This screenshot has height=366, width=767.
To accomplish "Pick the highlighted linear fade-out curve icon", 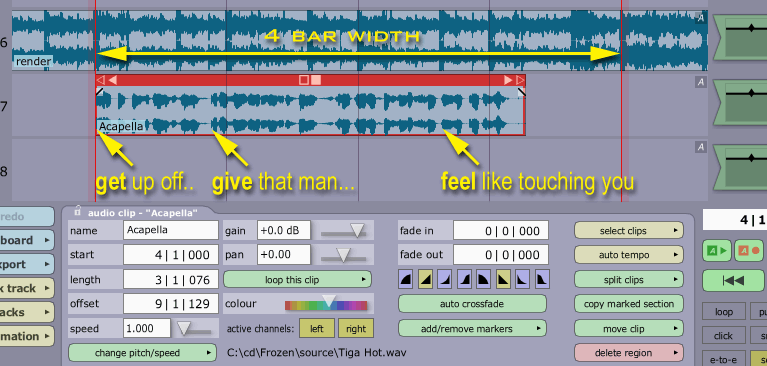I will coord(503,280).
